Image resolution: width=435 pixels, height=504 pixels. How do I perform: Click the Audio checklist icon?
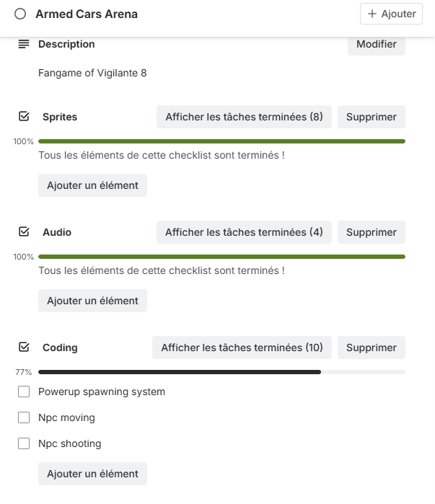(x=24, y=231)
